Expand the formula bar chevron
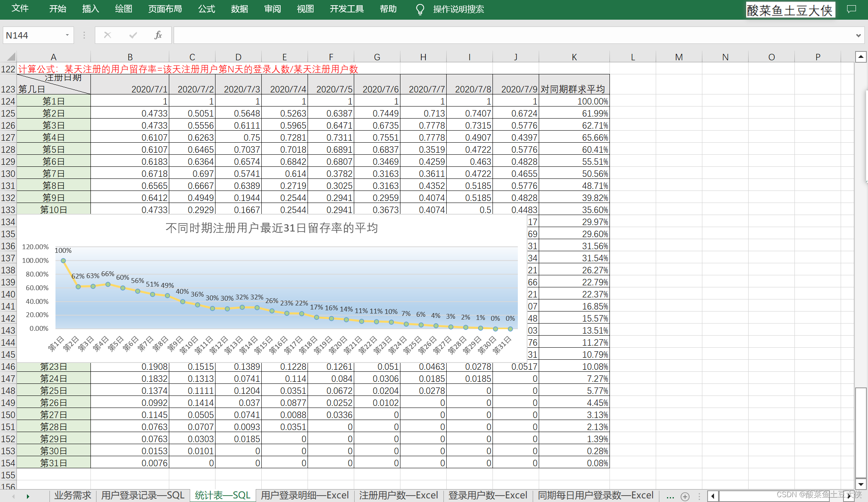The image size is (868, 502). (x=858, y=35)
